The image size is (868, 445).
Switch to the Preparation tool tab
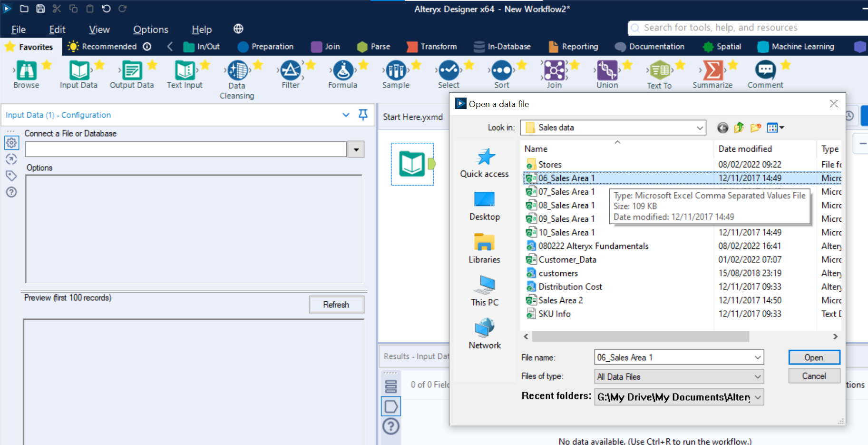(x=266, y=47)
